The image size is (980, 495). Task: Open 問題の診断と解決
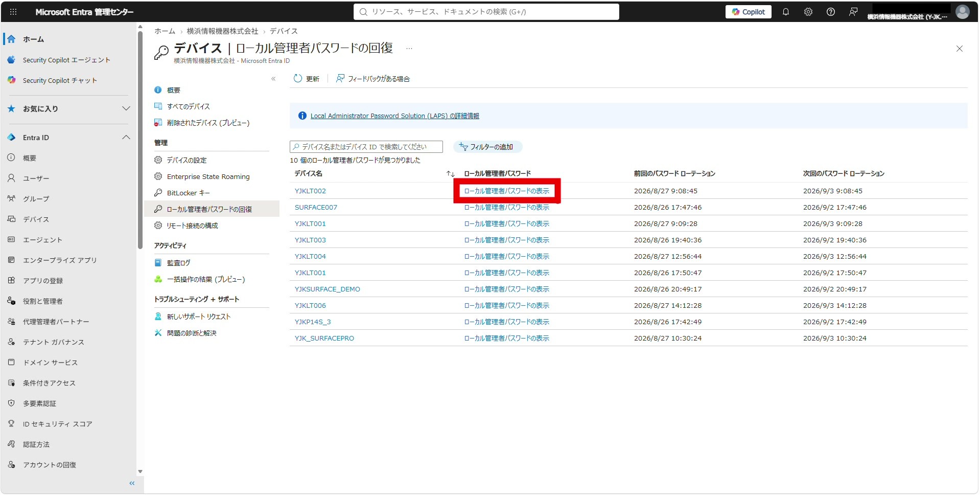click(x=192, y=333)
